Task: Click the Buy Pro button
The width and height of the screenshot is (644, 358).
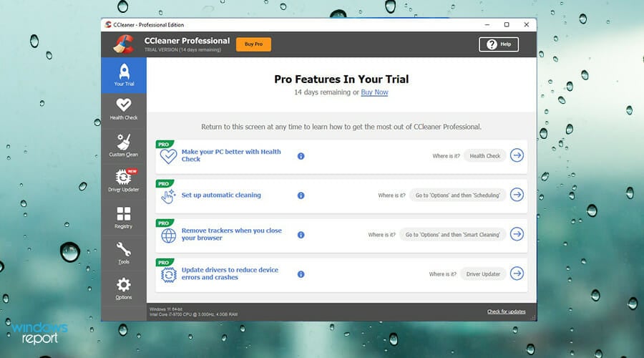Action: click(x=253, y=44)
